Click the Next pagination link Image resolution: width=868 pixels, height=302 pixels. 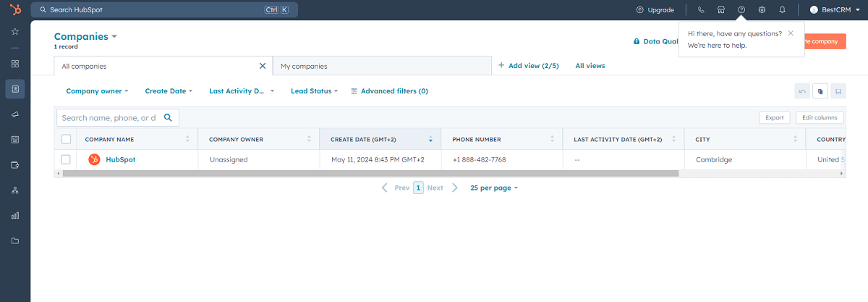[x=435, y=188]
